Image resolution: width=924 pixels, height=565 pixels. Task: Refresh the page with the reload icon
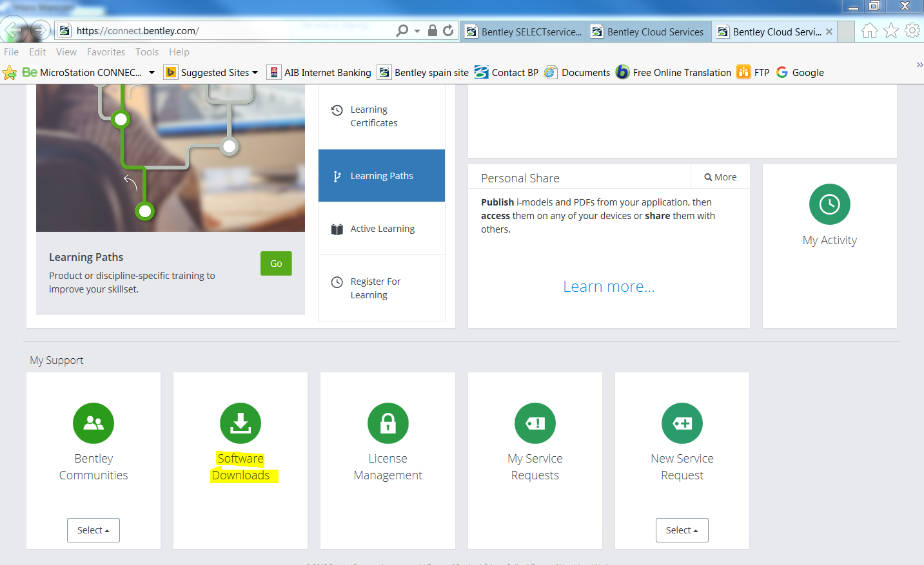pos(449,30)
